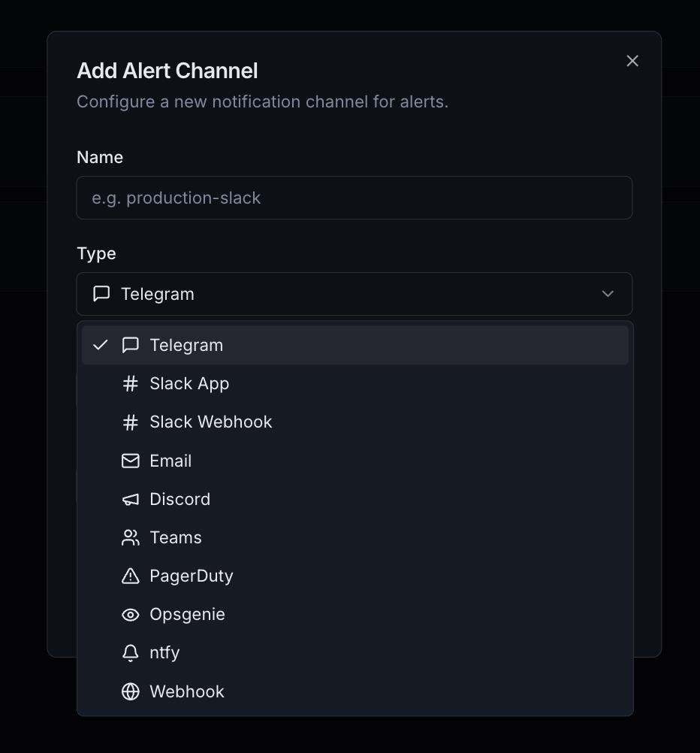The width and height of the screenshot is (700, 753).
Task: Collapse the Type dropdown chevron
Action: (x=608, y=294)
